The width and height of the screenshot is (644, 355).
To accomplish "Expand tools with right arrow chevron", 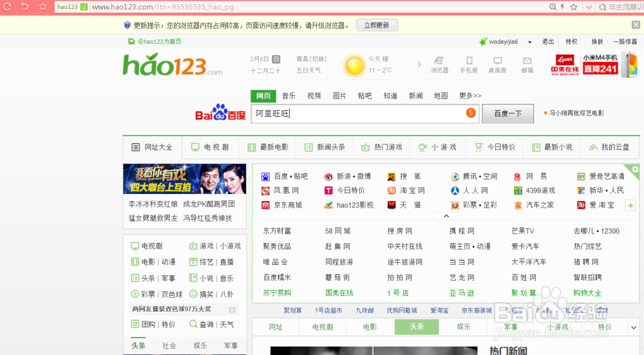I will [x=419, y=64].
